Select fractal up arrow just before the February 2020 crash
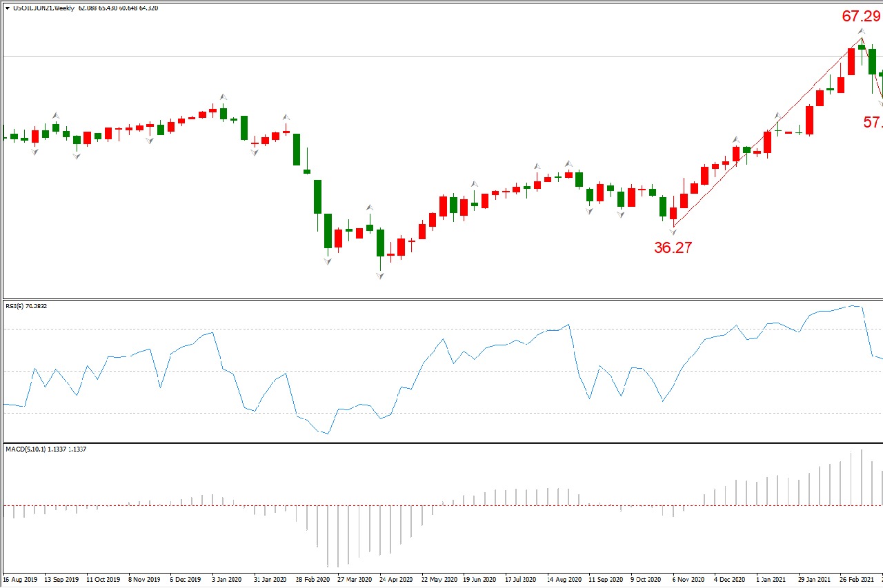 [286, 116]
